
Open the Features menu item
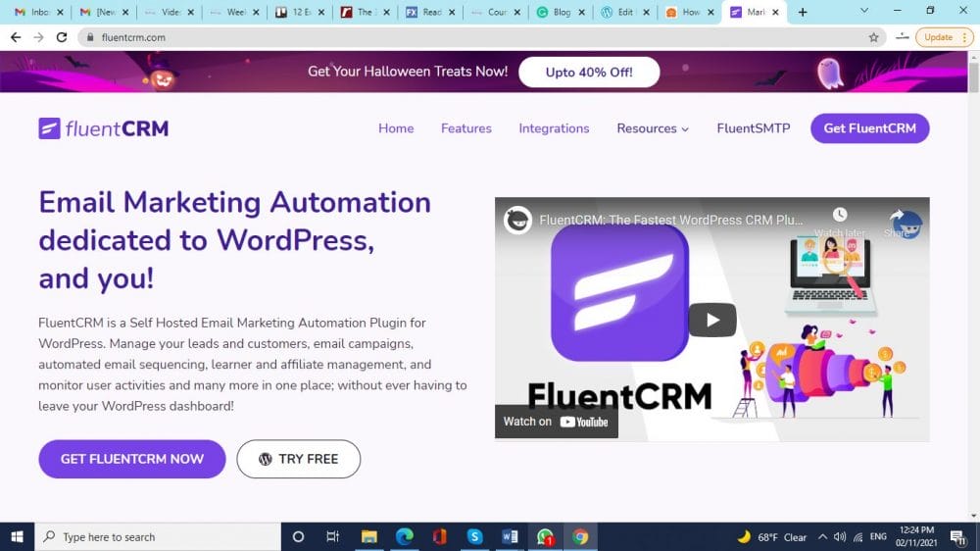[x=465, y=128]
